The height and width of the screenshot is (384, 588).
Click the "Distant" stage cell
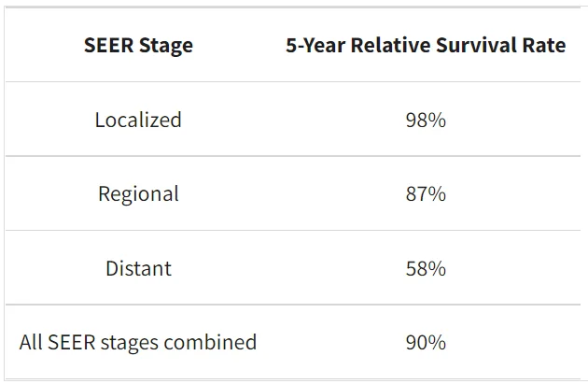click(x=138, y=268)
